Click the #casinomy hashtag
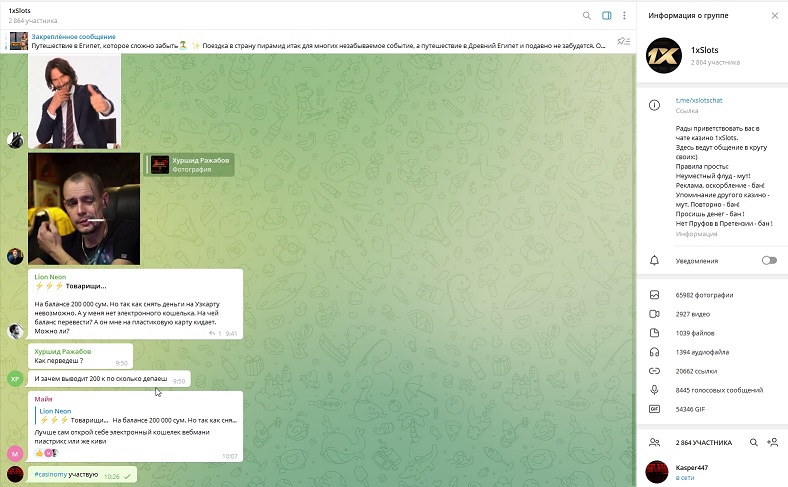788x487 pixels. (51, 474)
